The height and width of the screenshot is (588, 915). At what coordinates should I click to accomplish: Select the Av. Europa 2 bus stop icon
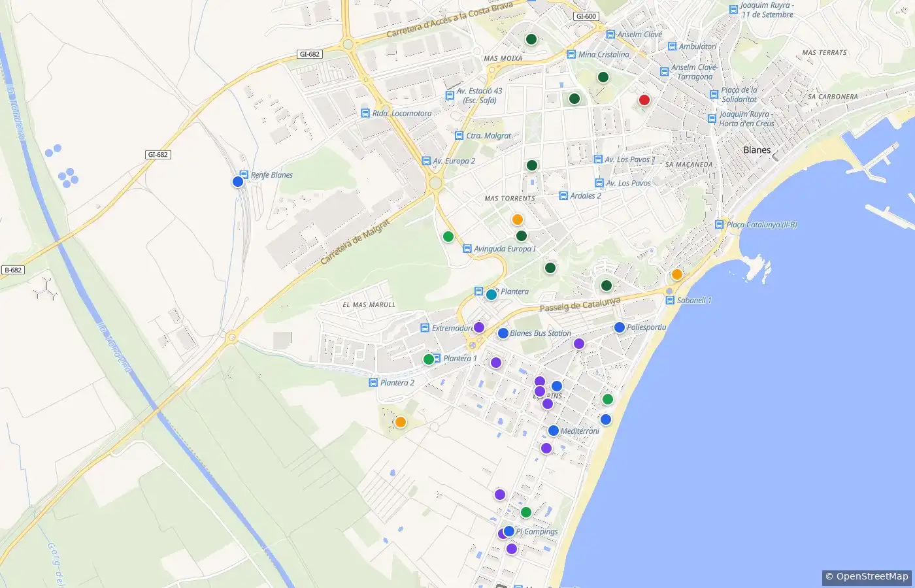click(x=426, y=161)
